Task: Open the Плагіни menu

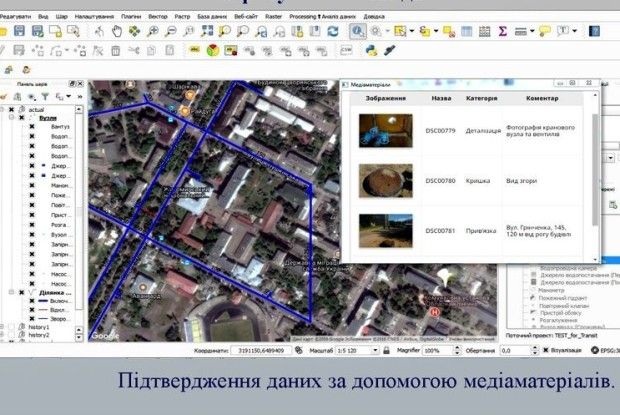Action: tap(131, 17)
